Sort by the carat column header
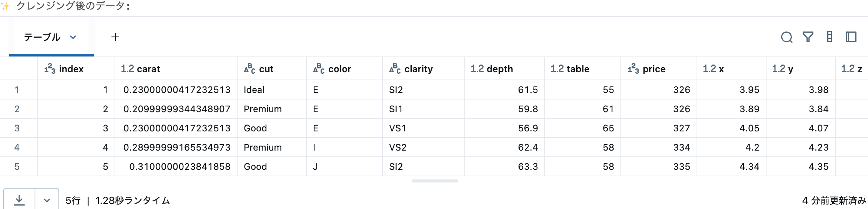868x209 pixels. click(x=148, y=69)
